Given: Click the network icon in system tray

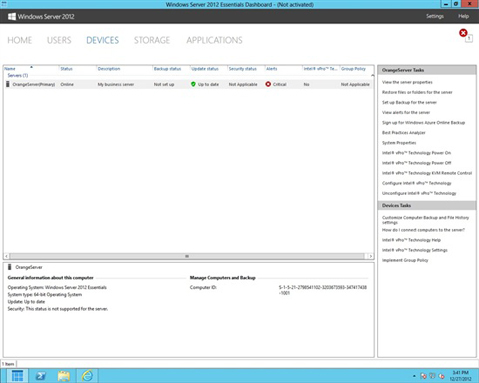Looking at the screenshot, I should click(432, 376).
